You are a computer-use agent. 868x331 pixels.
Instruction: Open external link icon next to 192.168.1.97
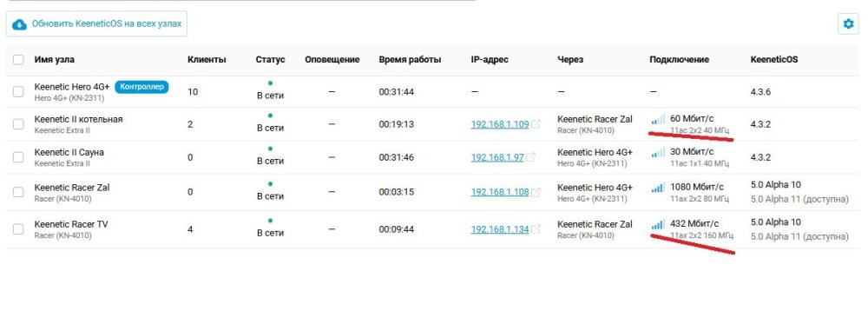pyautogui.click(x=530, y=157)
